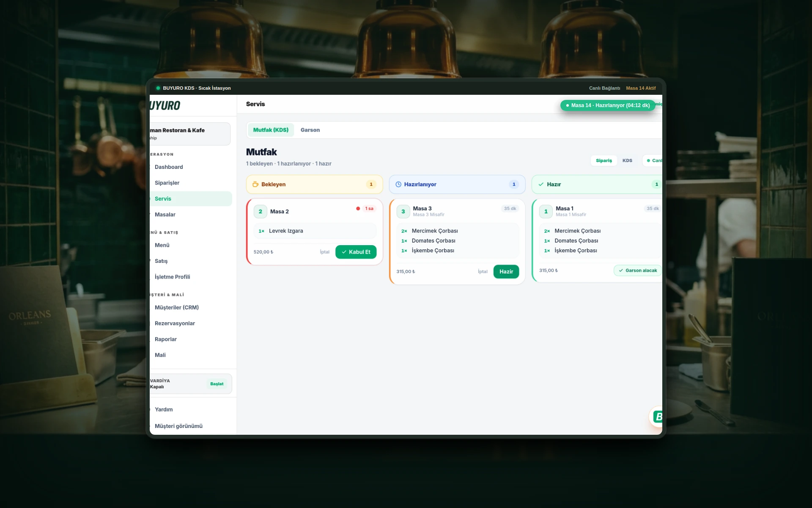Click the BUYURO logo in sidebar
812x508 pixels.
click(165, 105)
